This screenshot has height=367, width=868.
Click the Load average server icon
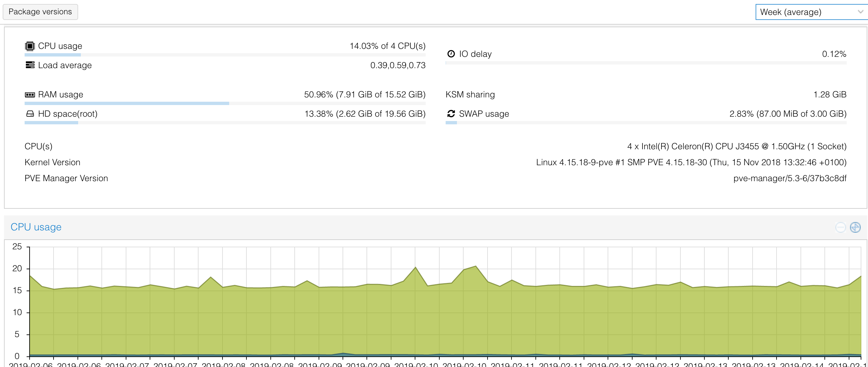click(30, 65)
